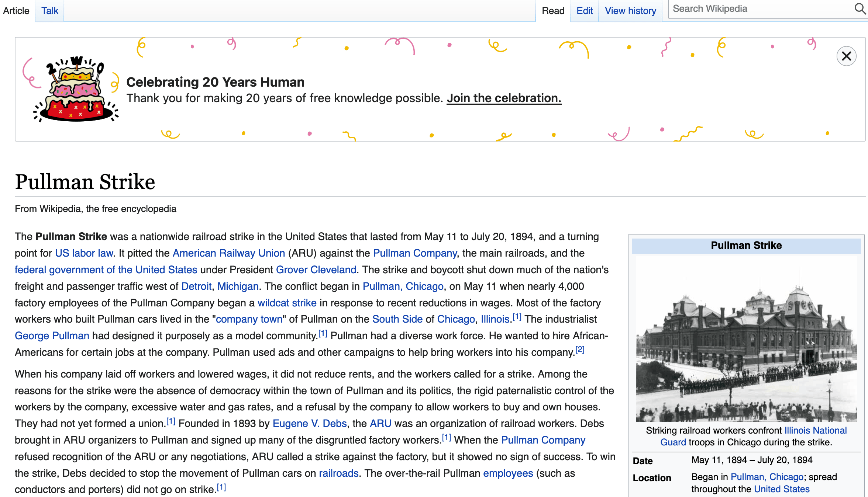The image size is (868, 497).
Task: Open the ARU link
Action: (x=380, y=424)
